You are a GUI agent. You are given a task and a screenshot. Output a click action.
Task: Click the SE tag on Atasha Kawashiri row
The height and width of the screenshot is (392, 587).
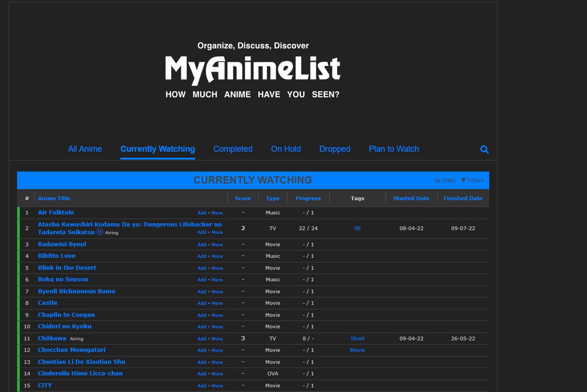click(357, 228)
